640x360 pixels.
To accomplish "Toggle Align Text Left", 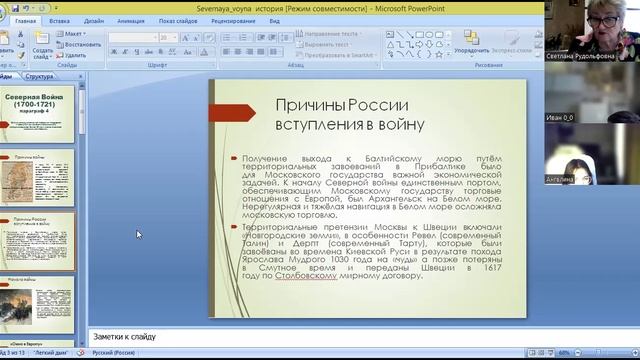I will point(227,52).
